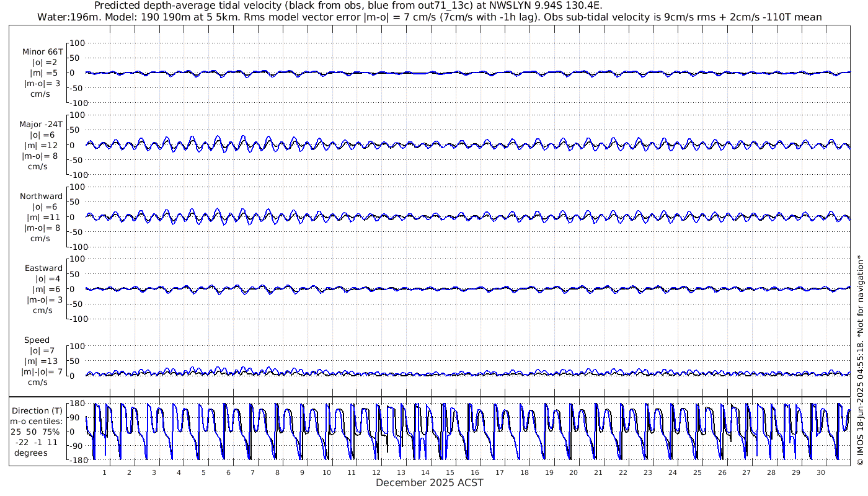Click day '25' on the date axis
The width and height of the screenshot is (868, 496).
[x=697, y=472]
